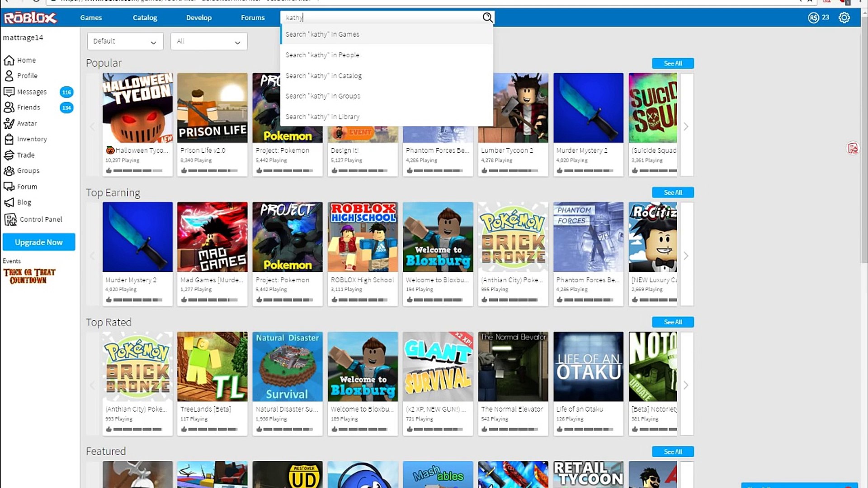Click the Control Panel sidebar icon
This screenshot has height=488, width=868.
pyautogui.click(x=10, y=220)
